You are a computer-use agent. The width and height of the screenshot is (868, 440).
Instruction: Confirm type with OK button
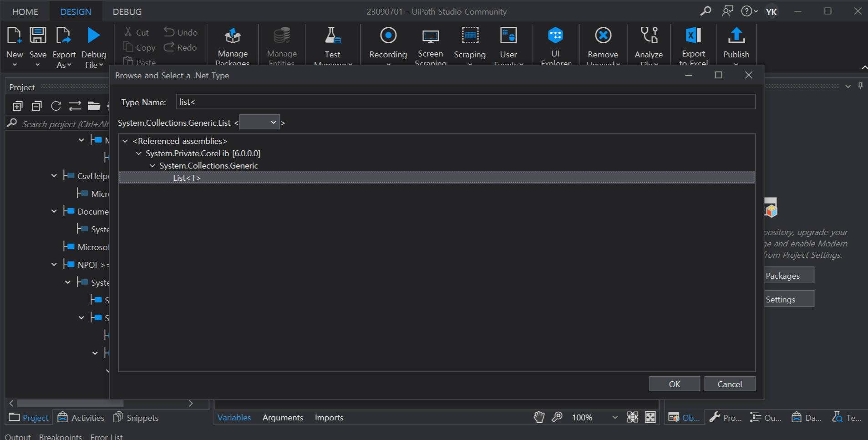[x=675, y=384]
